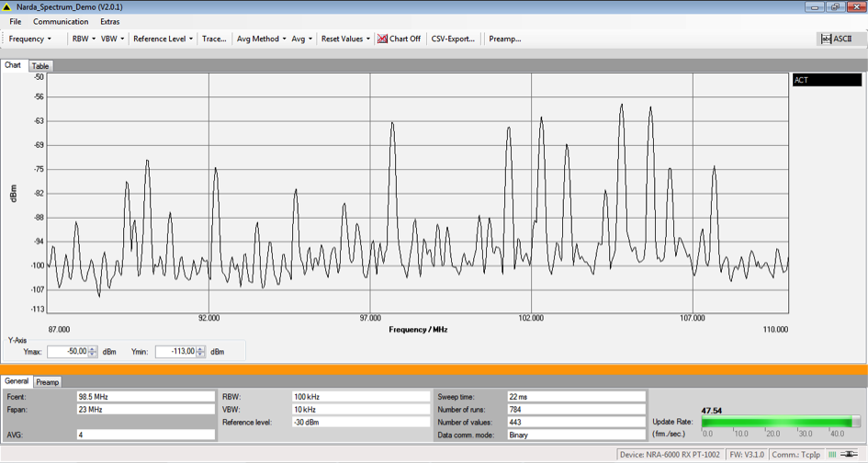Open the Avg Method dropdown

pos(261,39)
